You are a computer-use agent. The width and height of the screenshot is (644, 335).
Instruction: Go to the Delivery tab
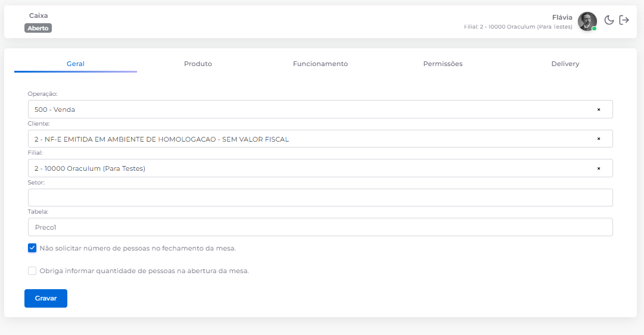pos(565,64)
